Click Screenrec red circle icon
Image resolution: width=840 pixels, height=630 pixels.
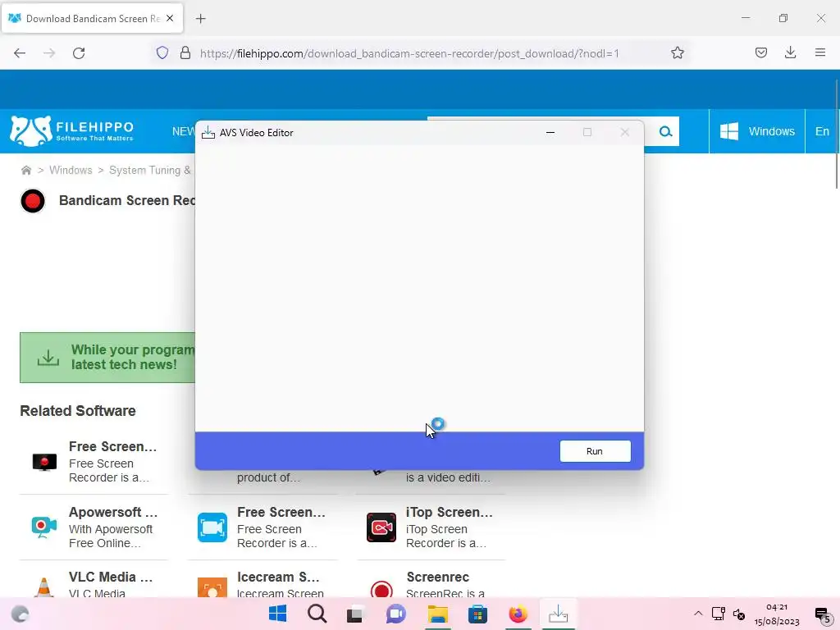[x=381, y=589]
